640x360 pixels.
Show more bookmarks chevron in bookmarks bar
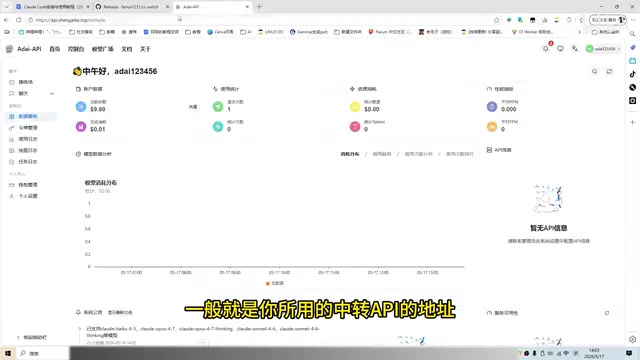tap(579, 31)
